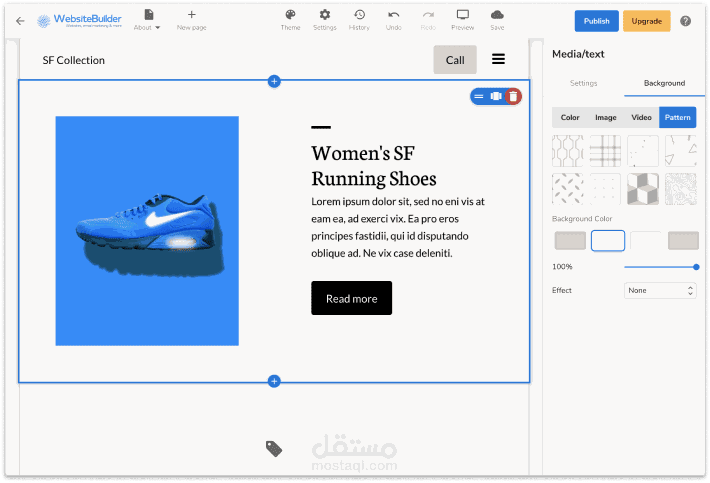This screenshot has width=710, height=483.
Task: Click the section reorder handle icon
Action: tap(479, 96)
